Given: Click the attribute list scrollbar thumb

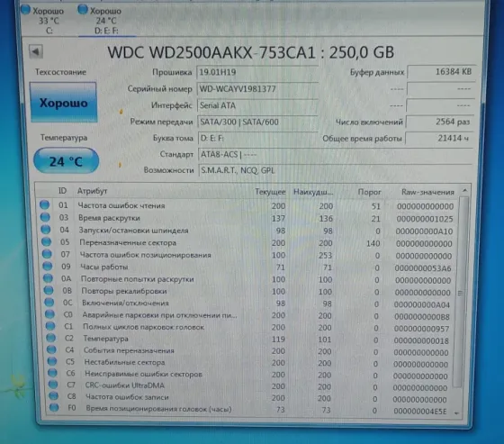Looking at the screenshot, I should [x=460, y=293].
